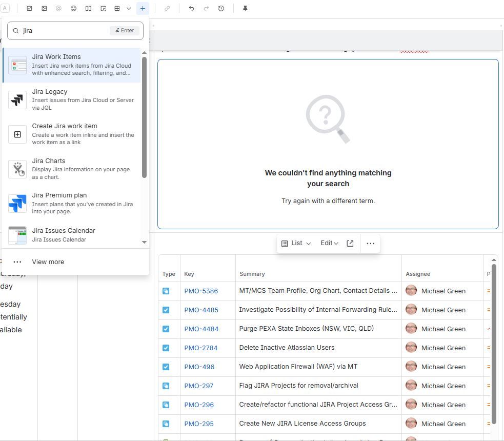Click Michael Green avatar in PMO-5386 row

[411, 290]
